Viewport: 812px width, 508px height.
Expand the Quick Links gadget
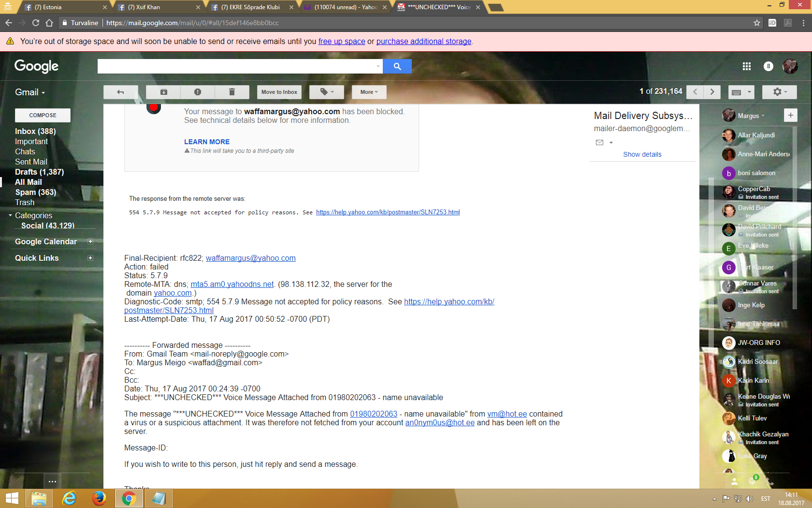click(x=90, y=258)
